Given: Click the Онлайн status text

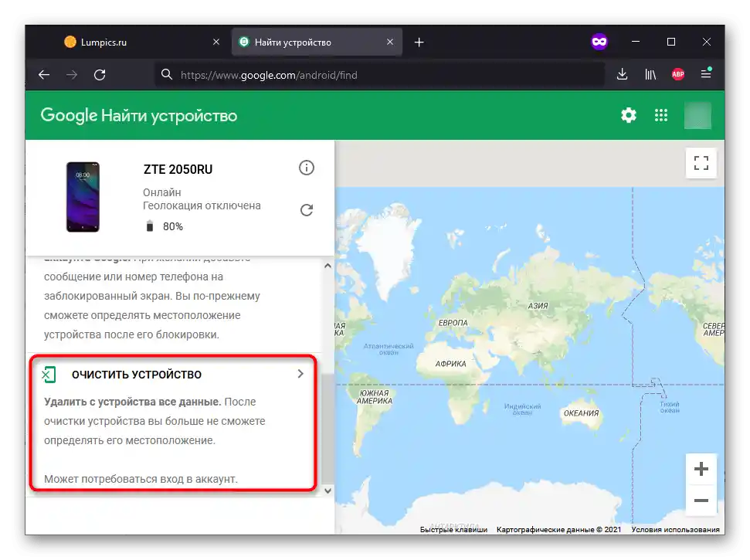Looking at the screenshot, I should (x=162, y=192).
